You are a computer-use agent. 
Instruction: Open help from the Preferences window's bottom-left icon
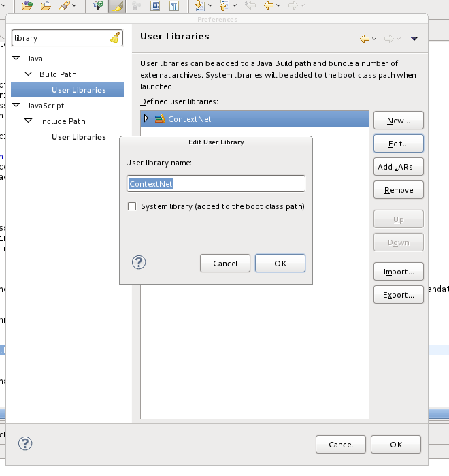25,443
